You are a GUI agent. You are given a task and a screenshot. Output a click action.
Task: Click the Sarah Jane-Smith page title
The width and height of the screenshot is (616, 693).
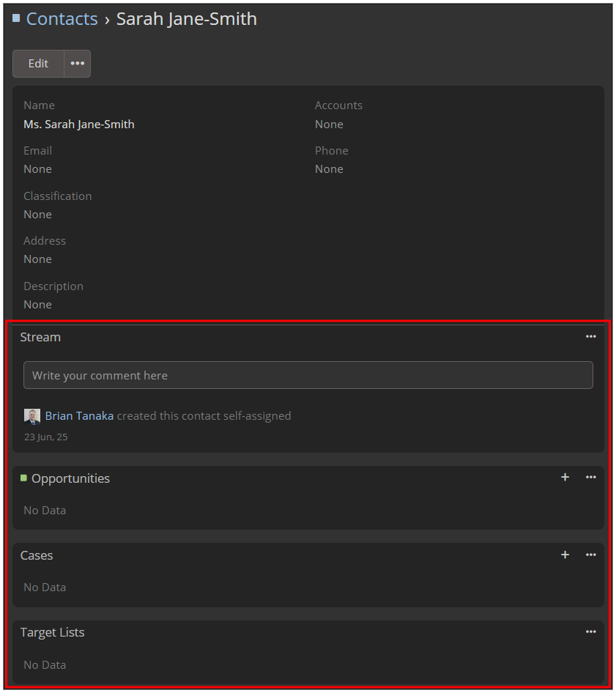coord(187,19)
